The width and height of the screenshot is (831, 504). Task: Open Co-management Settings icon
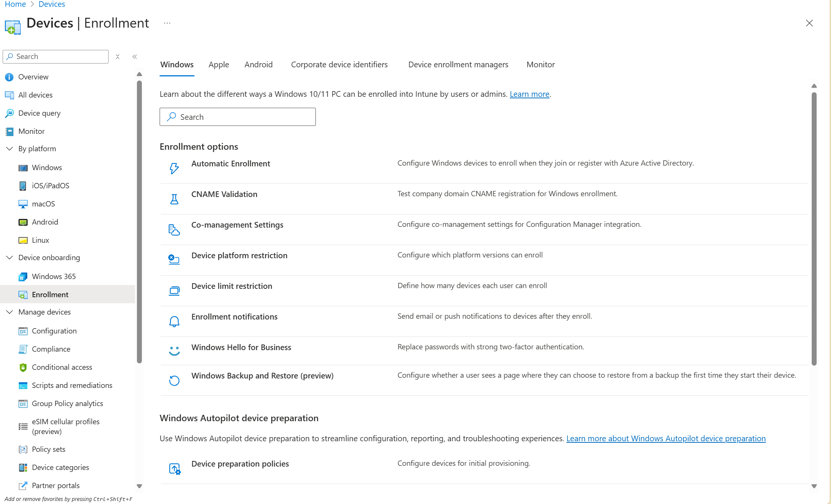click(174, 230)
